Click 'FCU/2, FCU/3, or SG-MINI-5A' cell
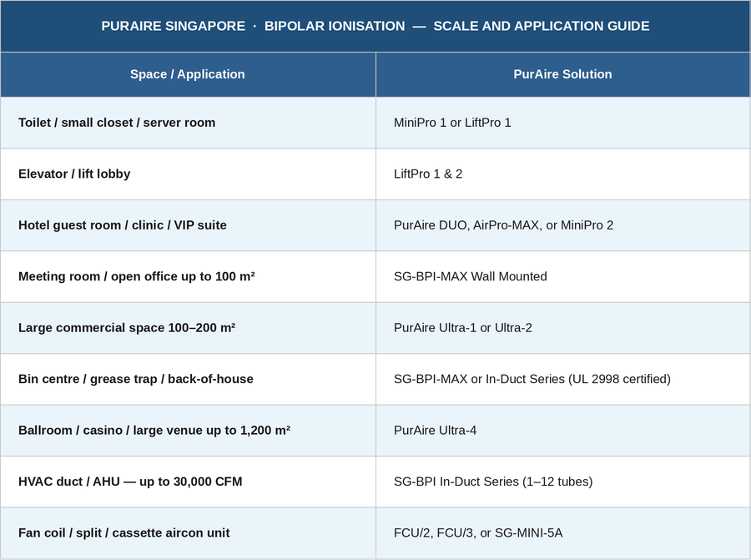The width and height of the screenshot is (751, 560). (562, 532)
